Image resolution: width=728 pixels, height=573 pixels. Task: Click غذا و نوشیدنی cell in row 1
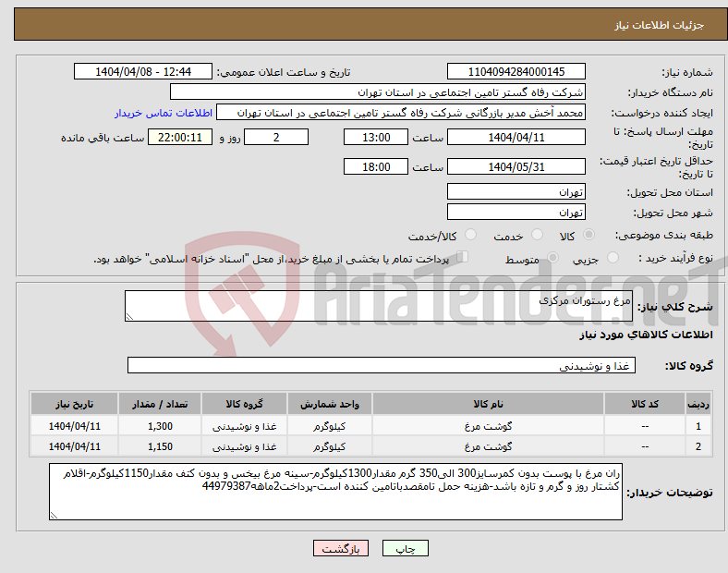[244, 426]
